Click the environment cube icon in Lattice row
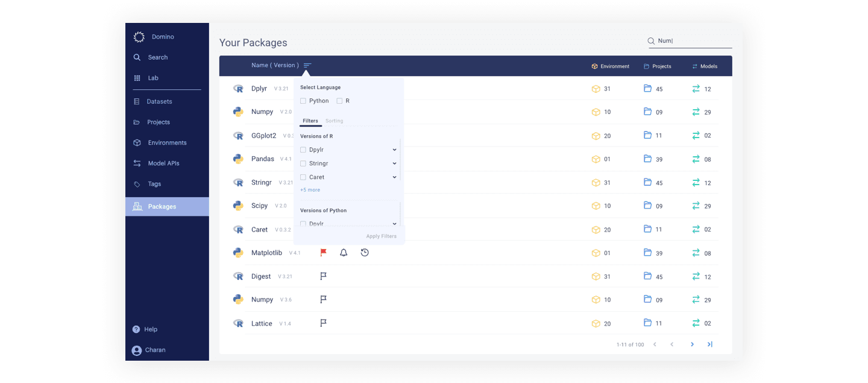The height and width of the screenshot is (383, 868). pyautogui.click(x=596, y=323)
